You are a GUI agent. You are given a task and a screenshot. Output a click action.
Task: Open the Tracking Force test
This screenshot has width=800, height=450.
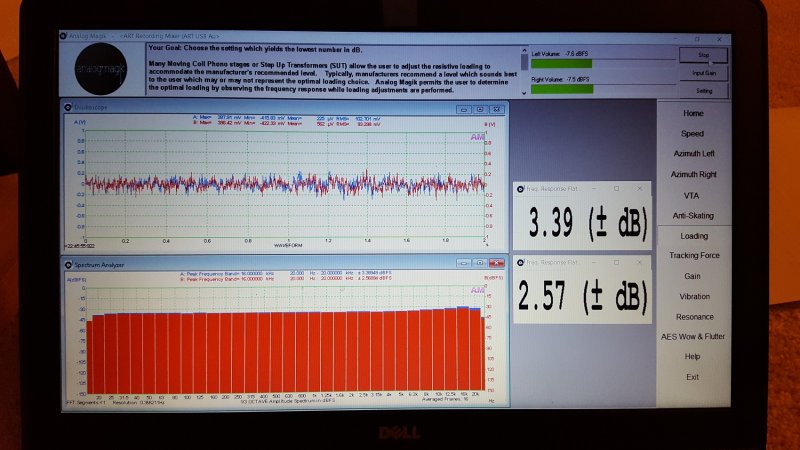pos(694,255)
